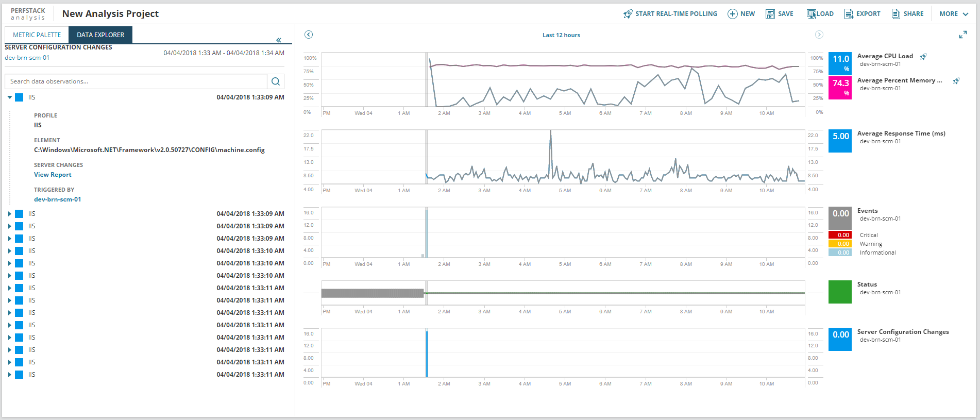Switch to the Metric Palette tab
Viewport: 980px width, 420px height.
pos(37,35)
